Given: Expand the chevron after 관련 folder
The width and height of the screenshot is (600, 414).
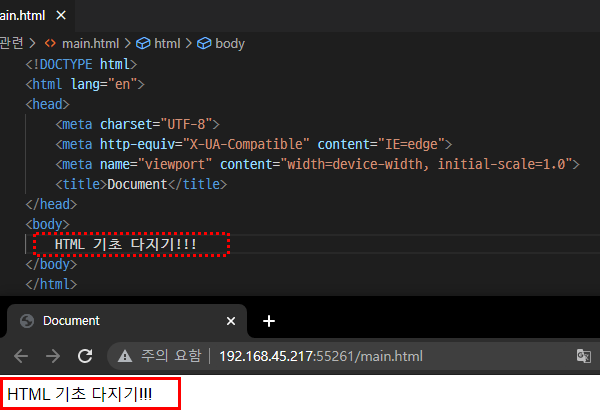Looking at the screenshot, I should tap(33, 44).
